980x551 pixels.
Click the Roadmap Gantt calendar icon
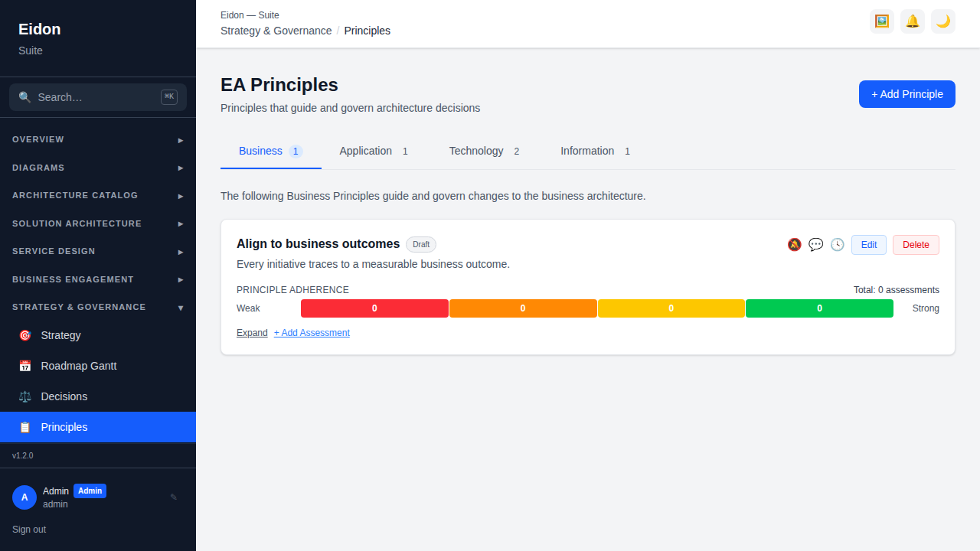[x=24, y=366]
